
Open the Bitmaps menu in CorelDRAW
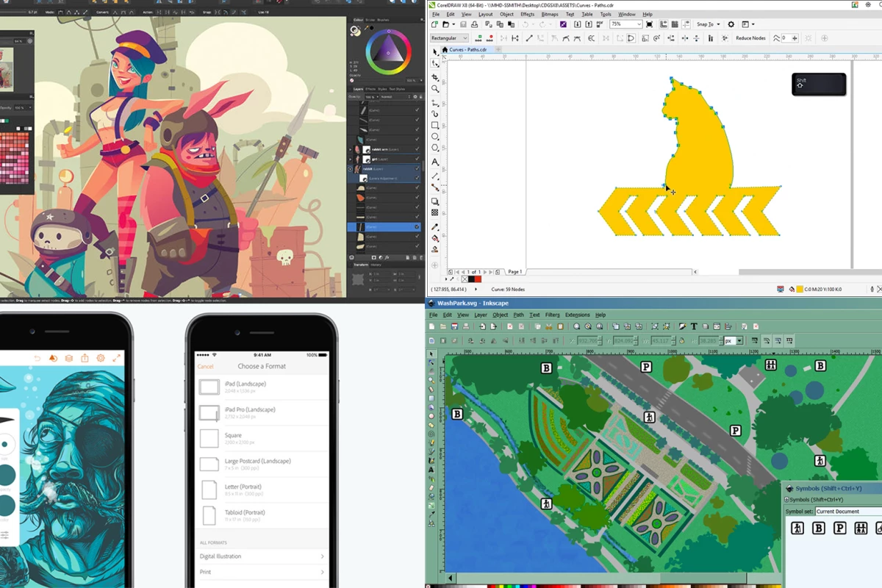click(x=550, y=14)
